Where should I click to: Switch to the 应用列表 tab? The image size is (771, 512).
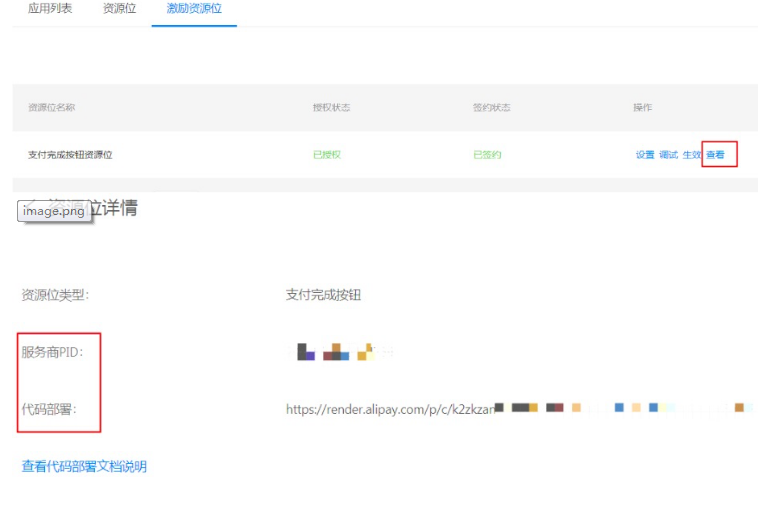pyautogui.click(x=48, y=9)
